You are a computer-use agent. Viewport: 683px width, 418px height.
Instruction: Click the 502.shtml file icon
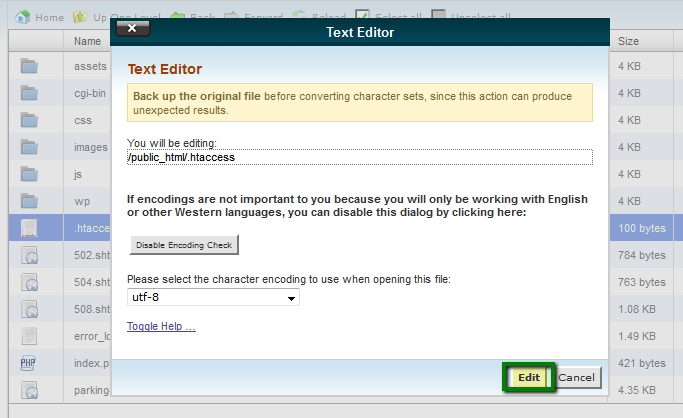tap(29, 255)
